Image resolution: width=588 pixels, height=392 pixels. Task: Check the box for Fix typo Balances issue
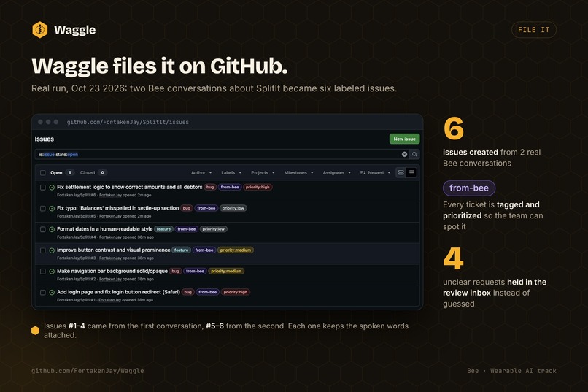pyautogui.click(x=43, y=208)
